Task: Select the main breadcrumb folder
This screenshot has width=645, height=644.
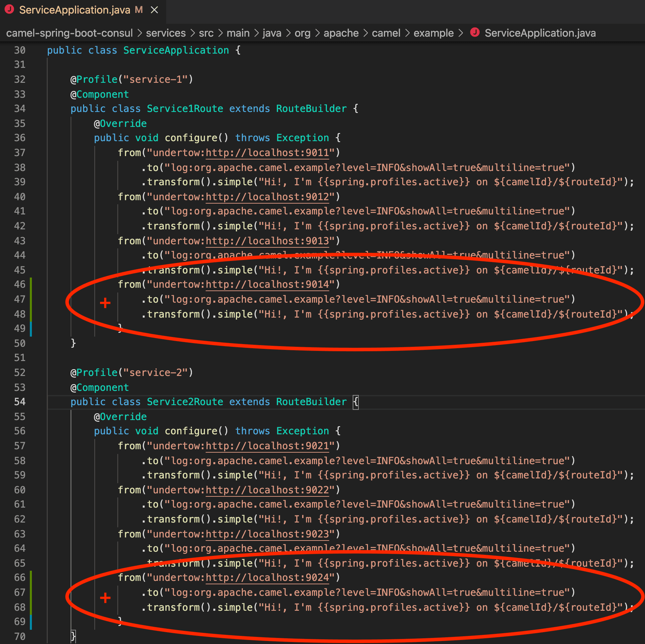Action: [x=238, y=33]
